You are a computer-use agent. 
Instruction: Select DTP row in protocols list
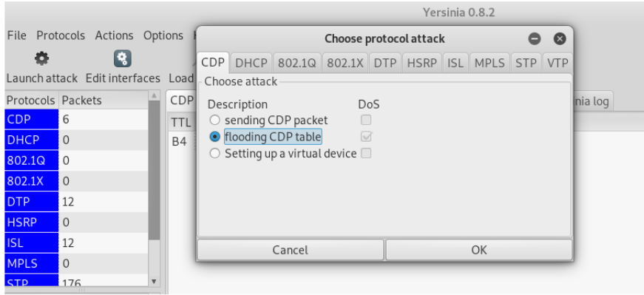click(x=76, y=202)
